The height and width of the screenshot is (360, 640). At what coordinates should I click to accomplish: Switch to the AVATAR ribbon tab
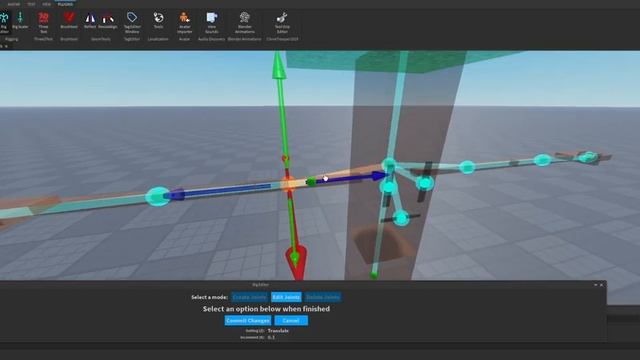pos(13,4)
